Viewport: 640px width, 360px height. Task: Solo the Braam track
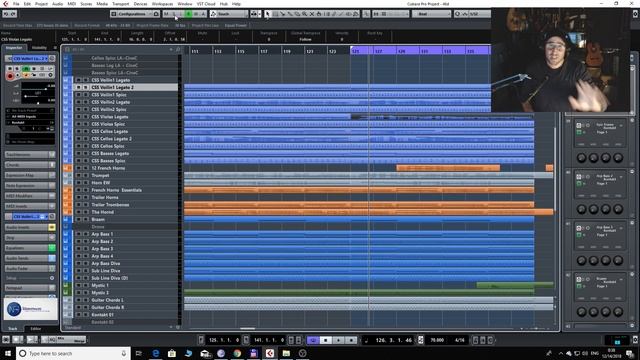pos(86,220)
